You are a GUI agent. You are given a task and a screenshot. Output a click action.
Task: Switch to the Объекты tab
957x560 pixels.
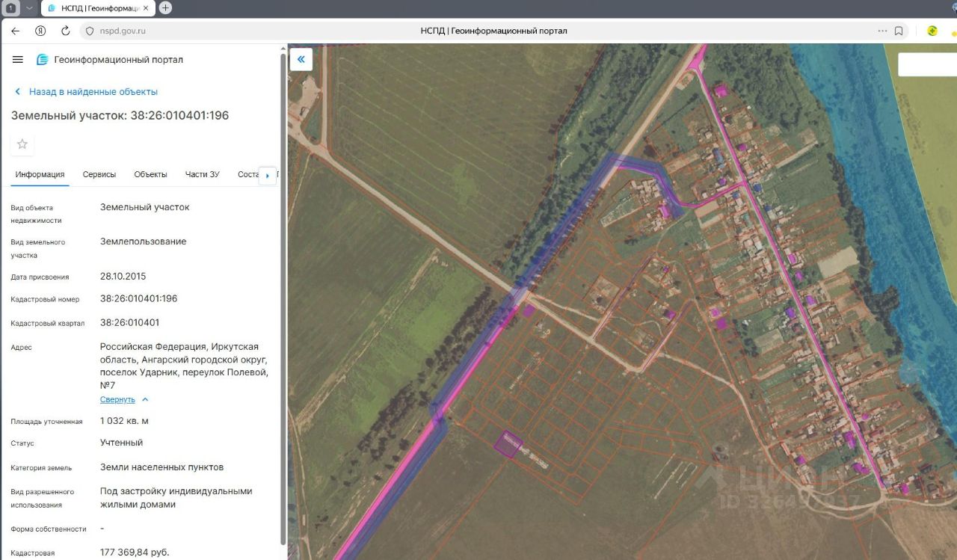click(150, 174)
